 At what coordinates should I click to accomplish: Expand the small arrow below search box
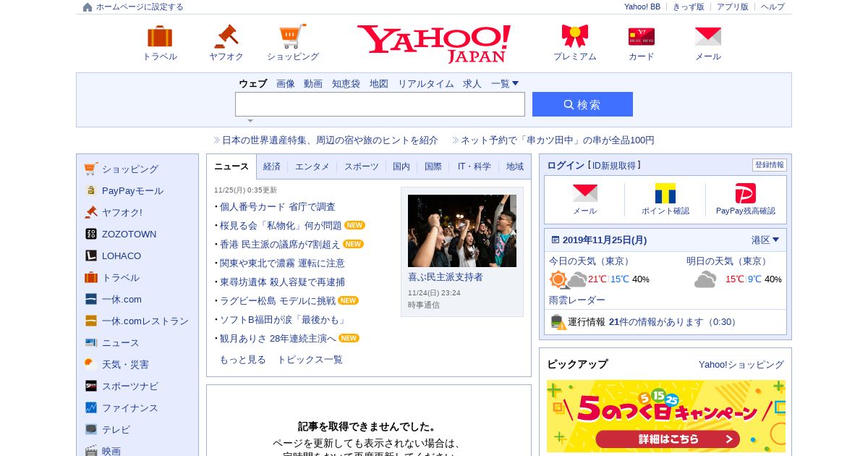(250, 121)
